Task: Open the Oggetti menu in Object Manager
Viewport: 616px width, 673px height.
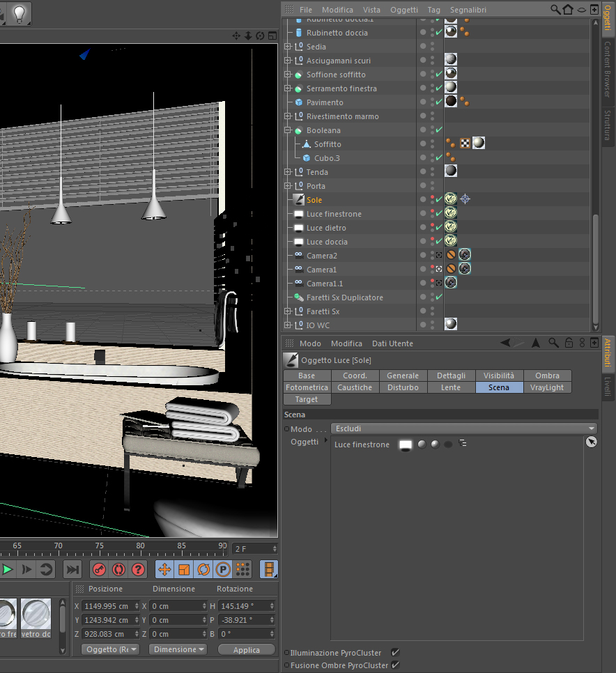Action: [x=404, y=10]
